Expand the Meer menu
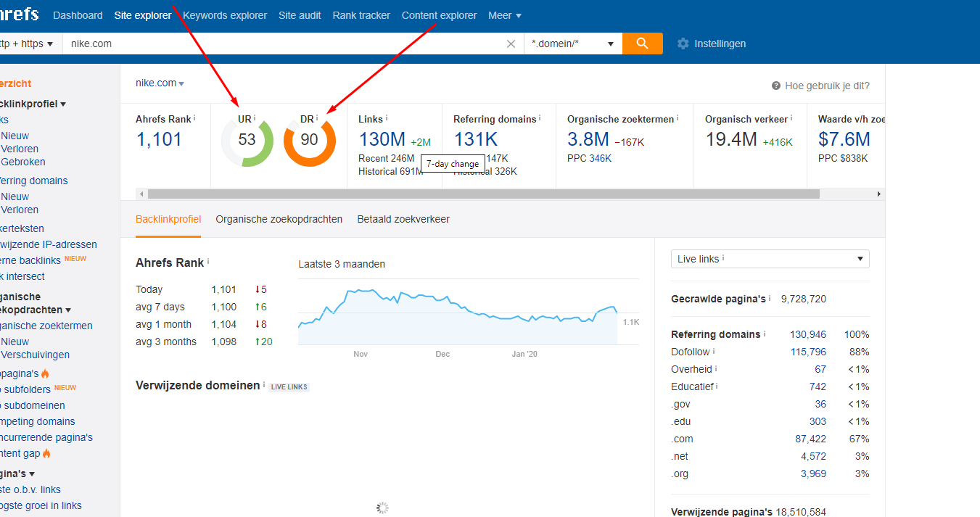 505,15
